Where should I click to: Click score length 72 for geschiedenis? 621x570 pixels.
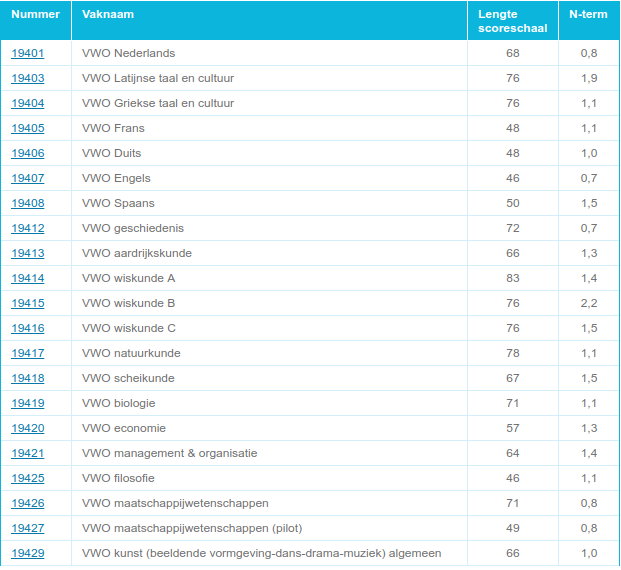coord(512,228)
